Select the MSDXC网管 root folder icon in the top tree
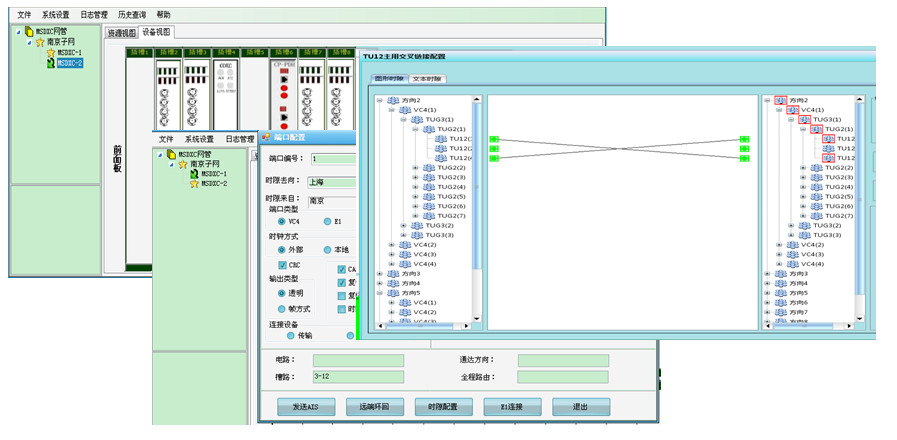This screenshot has height=440, width=897. [28, 31]
